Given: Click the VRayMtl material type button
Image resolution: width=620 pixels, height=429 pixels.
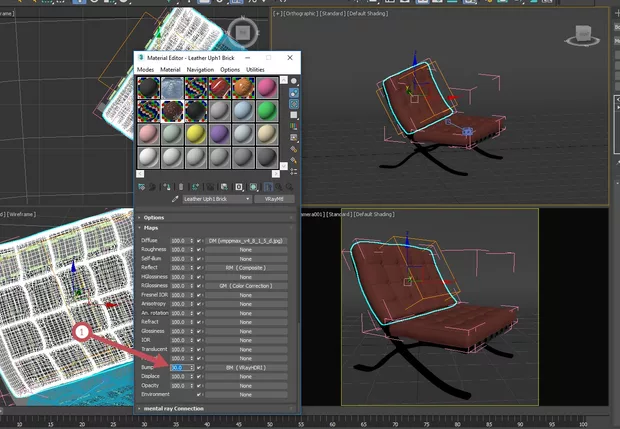Looking at the screenshot, I should [x=272, y=199].
